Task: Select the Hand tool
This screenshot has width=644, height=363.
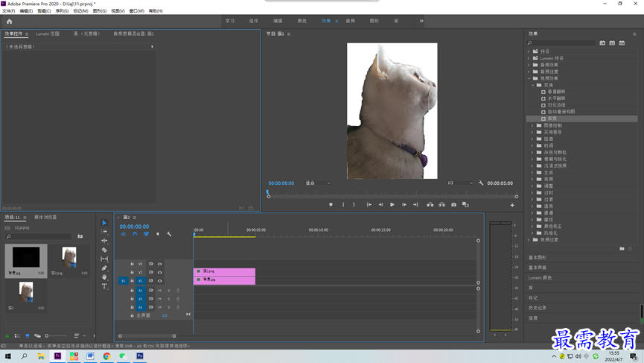Action: point(104,277)
